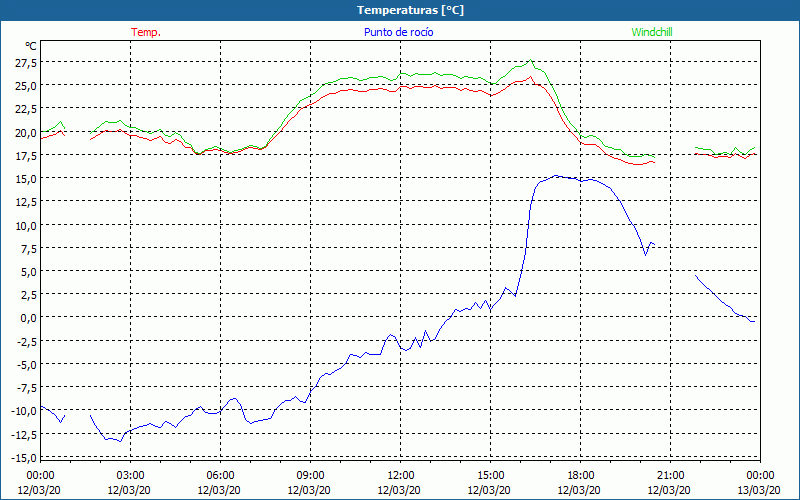Click the 17,5 y-axis value

[26, 156]
